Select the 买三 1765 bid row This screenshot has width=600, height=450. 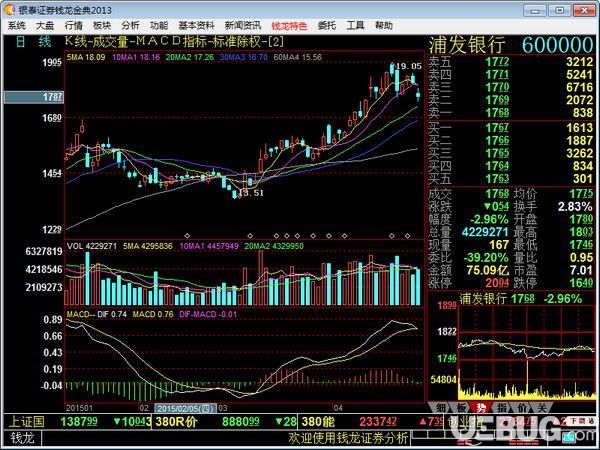(511, 153)
